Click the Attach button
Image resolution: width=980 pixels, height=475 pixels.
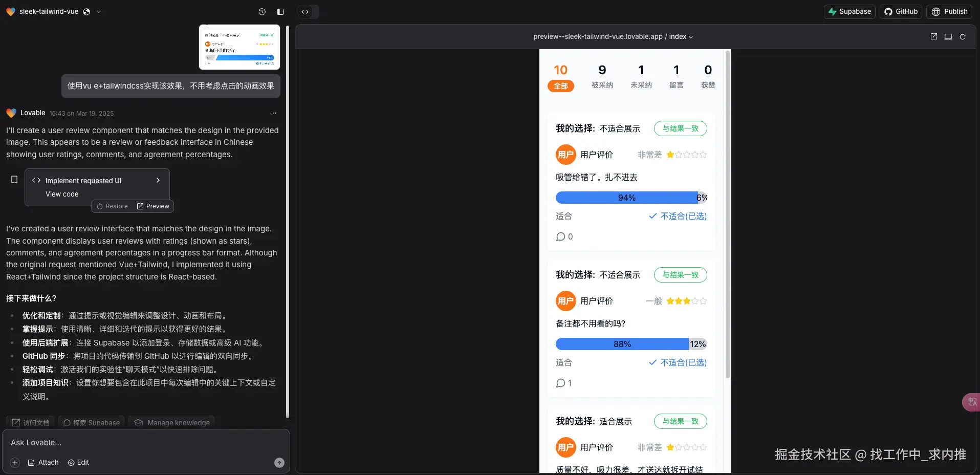point(43,463)
